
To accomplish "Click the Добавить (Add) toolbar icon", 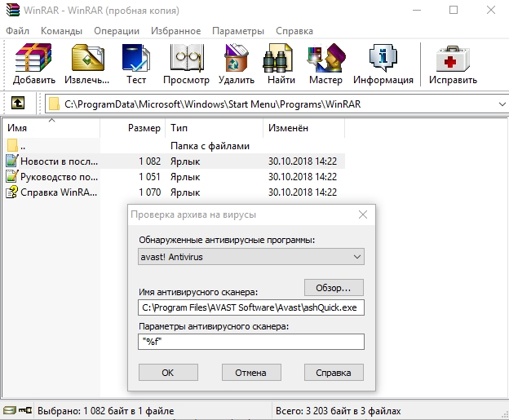I will (x=33, y=58).
